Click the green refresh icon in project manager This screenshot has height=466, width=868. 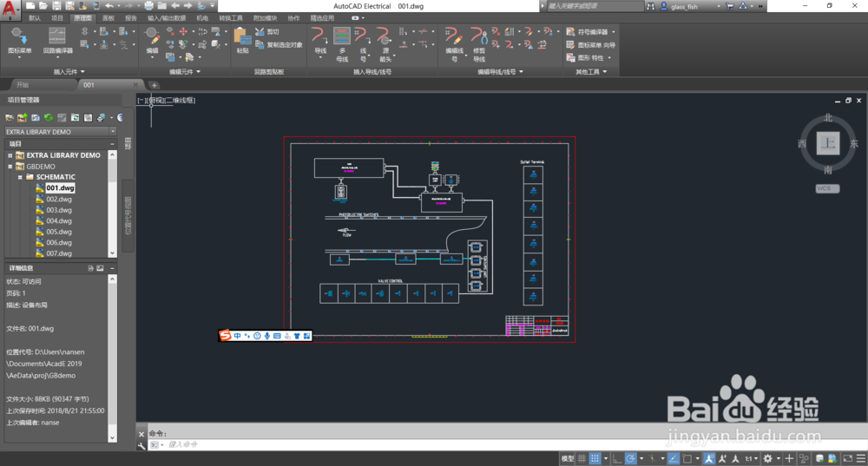coord(49,117)
